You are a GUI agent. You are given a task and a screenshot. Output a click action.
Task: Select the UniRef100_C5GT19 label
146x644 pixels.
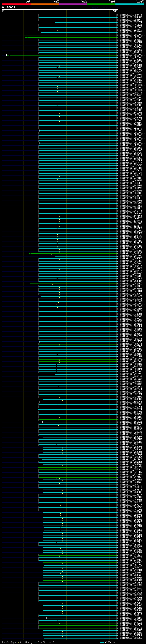tap(131, 311)
